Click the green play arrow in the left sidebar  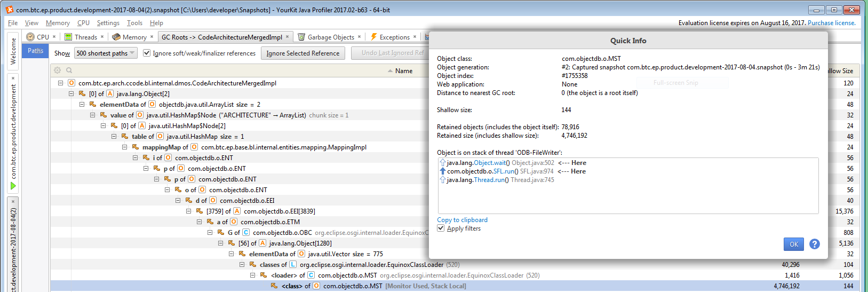tap(13, 186)
